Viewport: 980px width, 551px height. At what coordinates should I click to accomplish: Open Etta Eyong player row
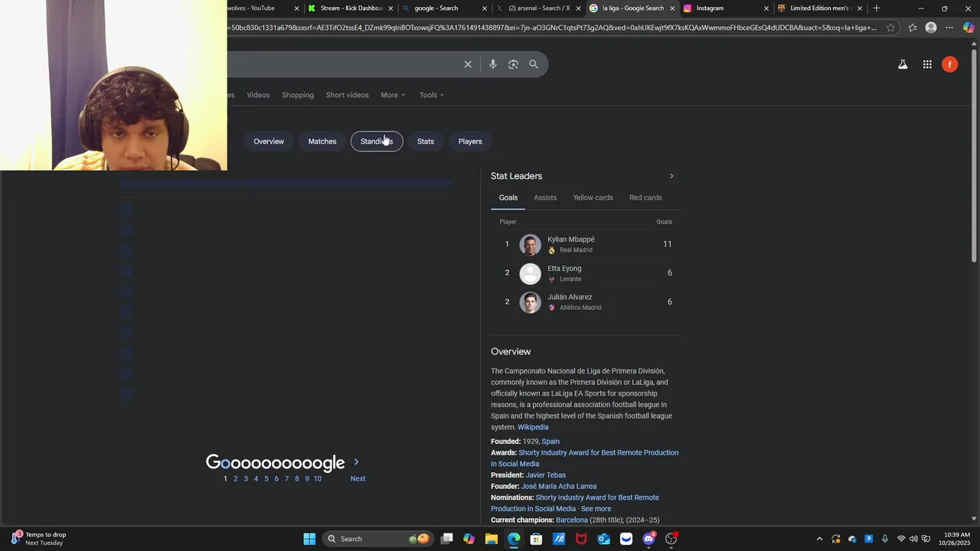coord(586,273)
